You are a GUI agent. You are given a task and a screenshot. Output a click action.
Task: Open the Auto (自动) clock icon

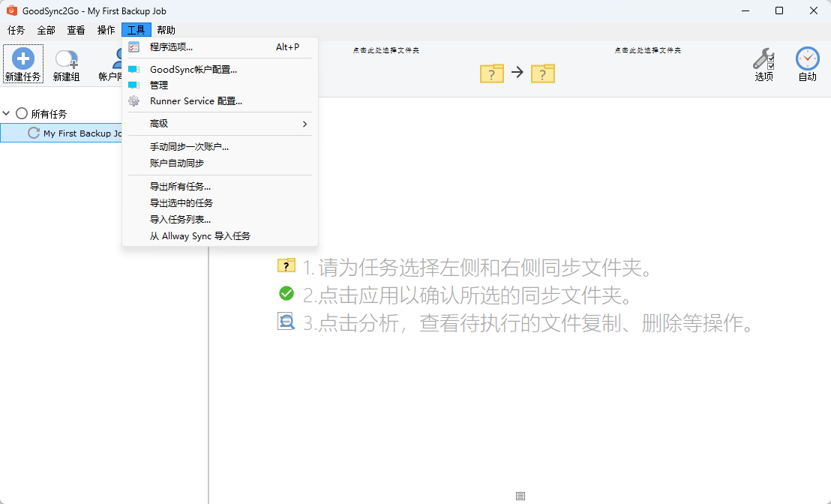[807, 58]
